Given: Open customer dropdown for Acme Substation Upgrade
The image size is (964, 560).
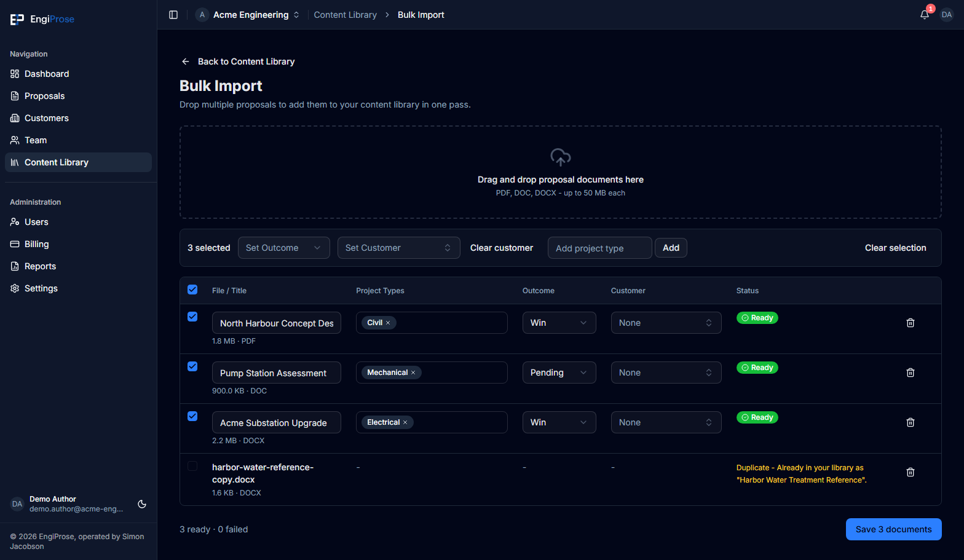Looking at the screenshot, I should 666,422.
